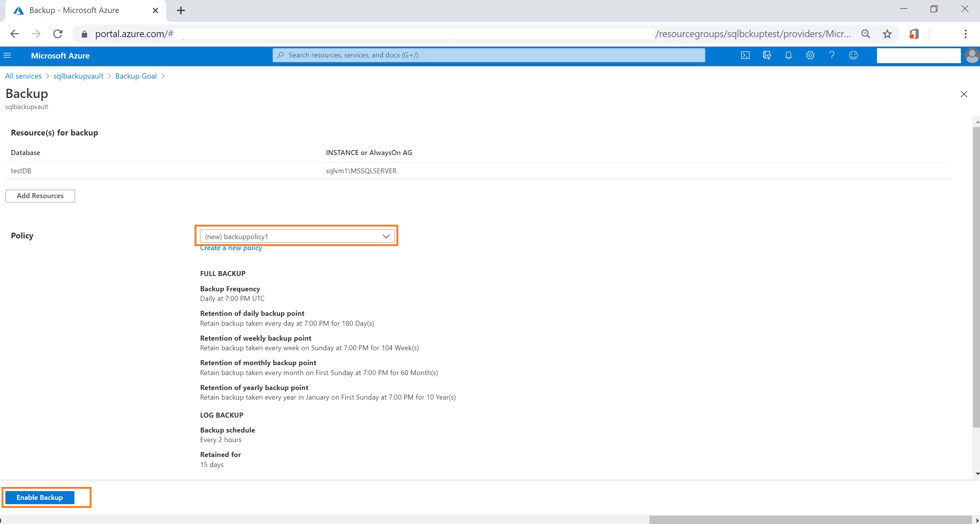
Task: Go to All services breadcrumb
Action: (23, 76)
